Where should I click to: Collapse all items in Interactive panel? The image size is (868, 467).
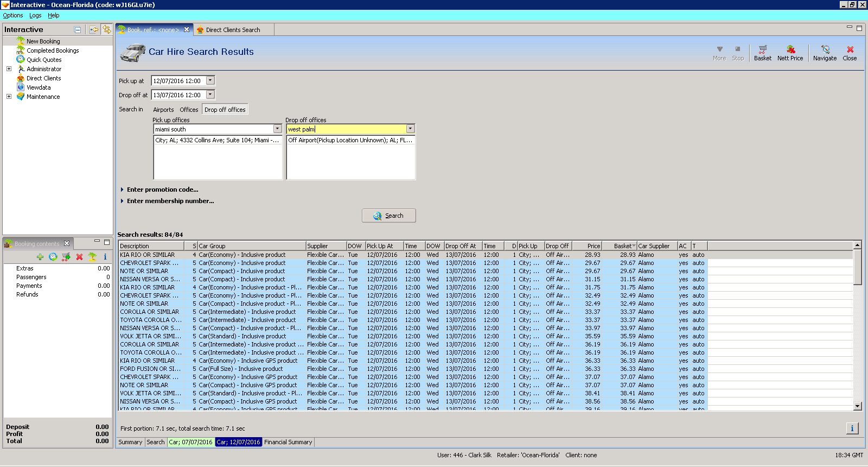[x=78, y=30]
